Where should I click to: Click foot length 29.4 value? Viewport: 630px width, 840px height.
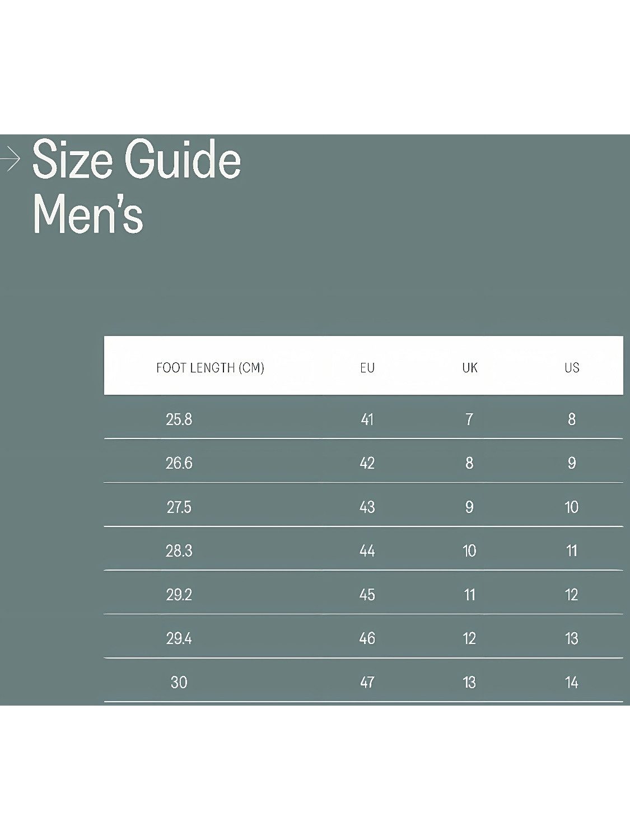pyautogui.click(x=179, y=638)
